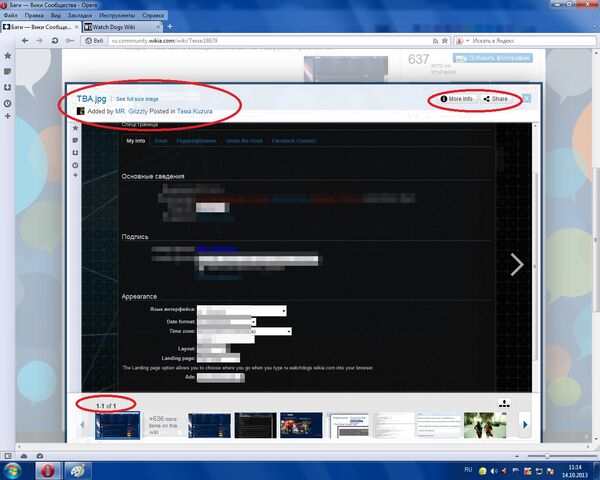Image resolution: width=600 pixels, height=480 pixels.
Task: Open the Вид menu
Action: pos(55,15)
